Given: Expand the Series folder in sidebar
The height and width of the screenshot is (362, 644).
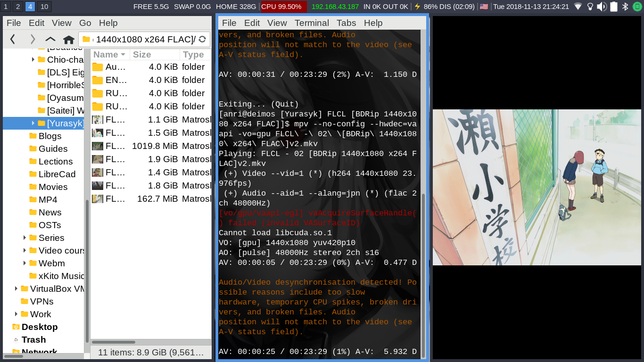Looking at the screenshot, I should tap(25, 238).
